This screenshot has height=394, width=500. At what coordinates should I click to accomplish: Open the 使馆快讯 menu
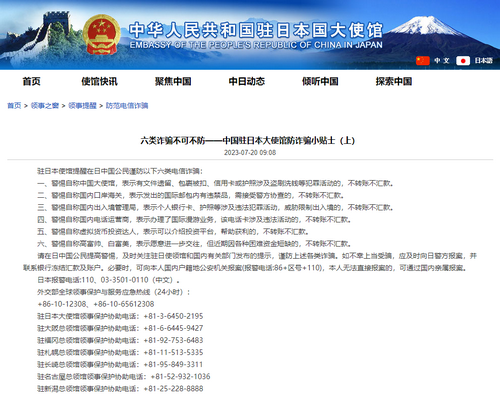99,81
